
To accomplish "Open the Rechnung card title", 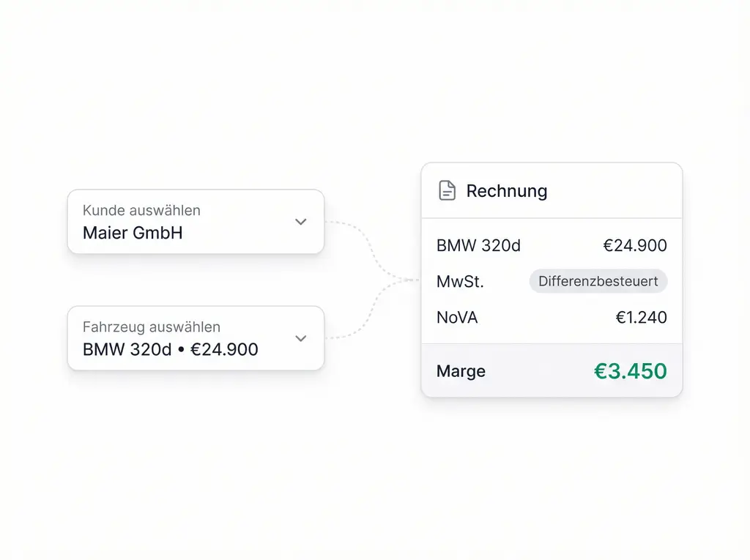I will pyautogui.click(x=507, y=191).
